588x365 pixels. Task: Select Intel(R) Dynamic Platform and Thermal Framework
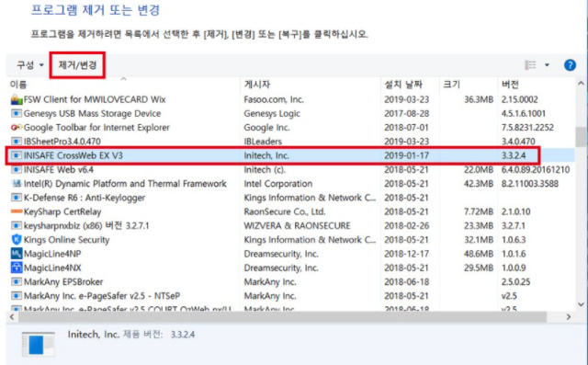point(125,184)
